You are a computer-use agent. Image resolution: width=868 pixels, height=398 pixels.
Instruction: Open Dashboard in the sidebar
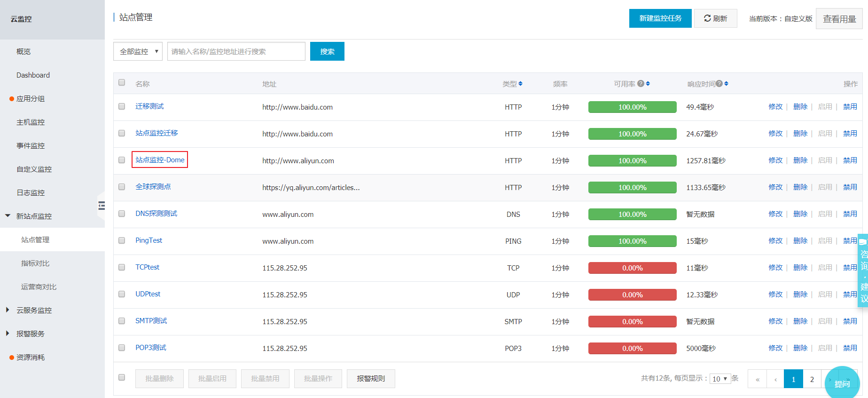click(33, 75)
